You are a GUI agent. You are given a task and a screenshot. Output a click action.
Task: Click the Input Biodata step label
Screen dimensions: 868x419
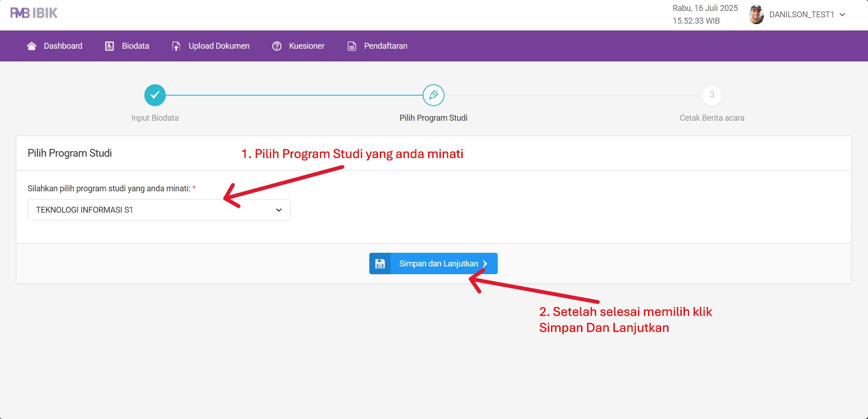(155, 118)
